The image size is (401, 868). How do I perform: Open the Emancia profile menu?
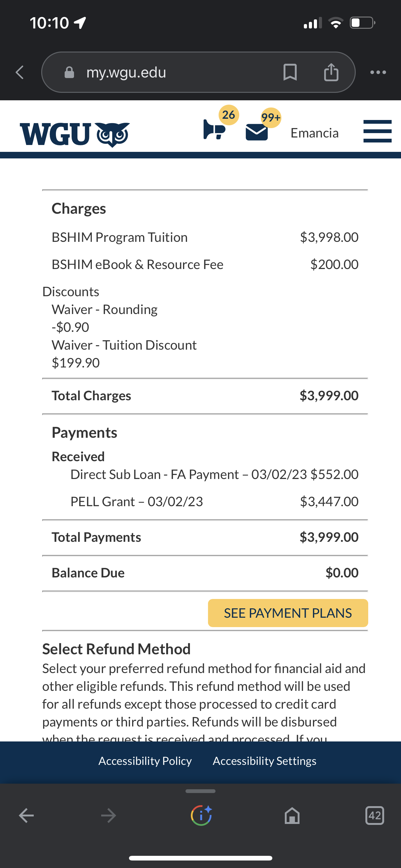(314, 133)
